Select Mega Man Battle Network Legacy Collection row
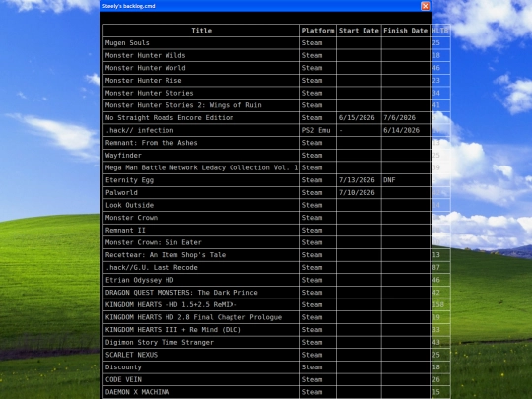 click(201, 167)
